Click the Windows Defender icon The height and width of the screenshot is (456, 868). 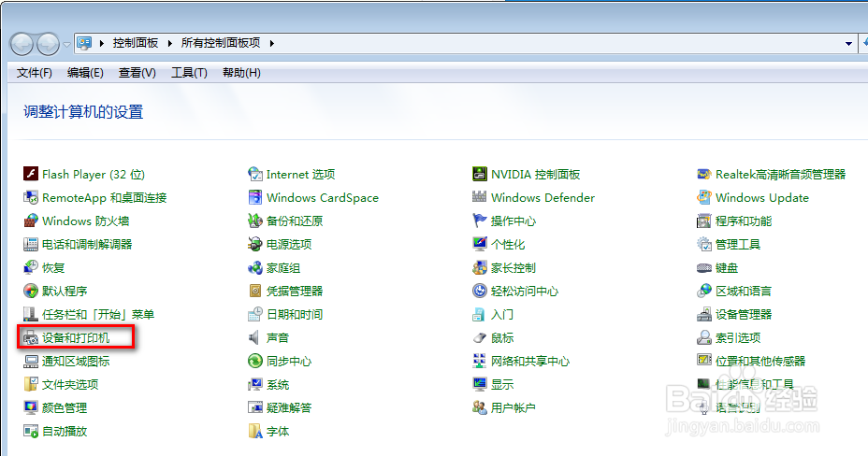pyautogui.click(x=480, y=197)
